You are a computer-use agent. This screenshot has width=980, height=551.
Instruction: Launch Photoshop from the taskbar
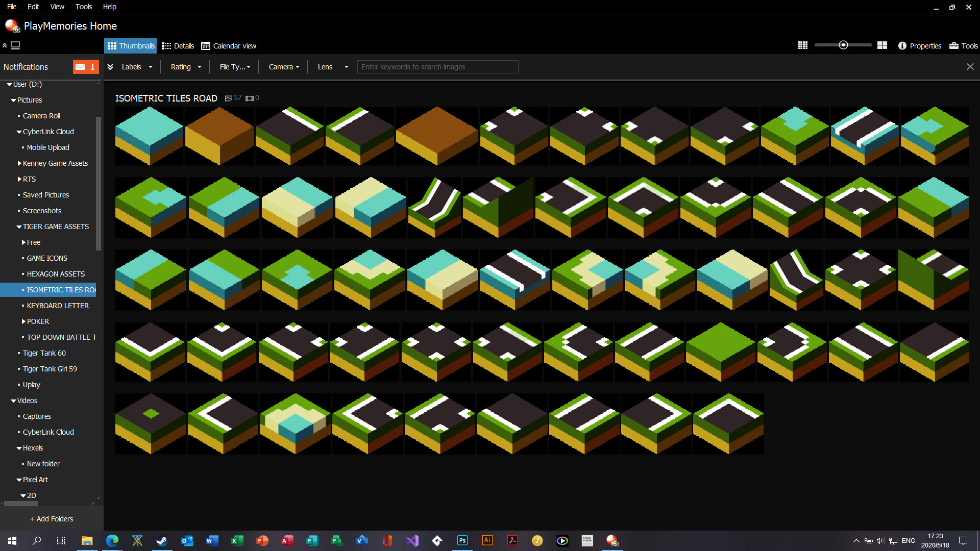462,540
